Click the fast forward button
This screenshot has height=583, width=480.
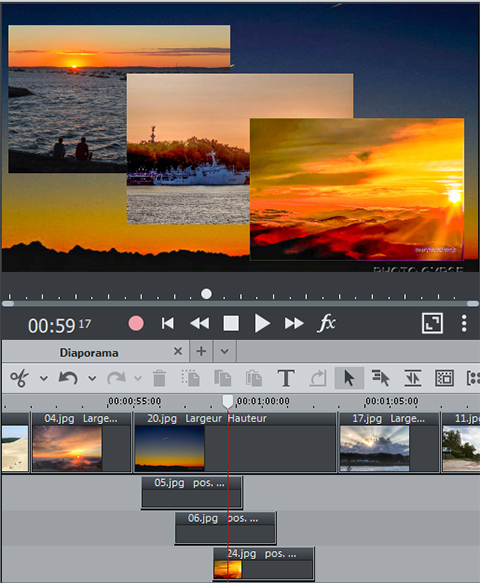point(294,323)
